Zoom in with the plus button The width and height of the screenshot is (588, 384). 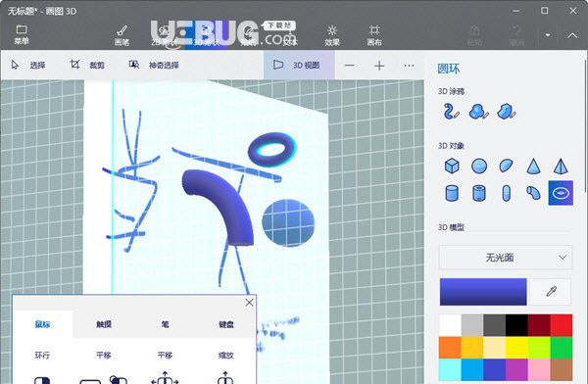click(379, 66)
